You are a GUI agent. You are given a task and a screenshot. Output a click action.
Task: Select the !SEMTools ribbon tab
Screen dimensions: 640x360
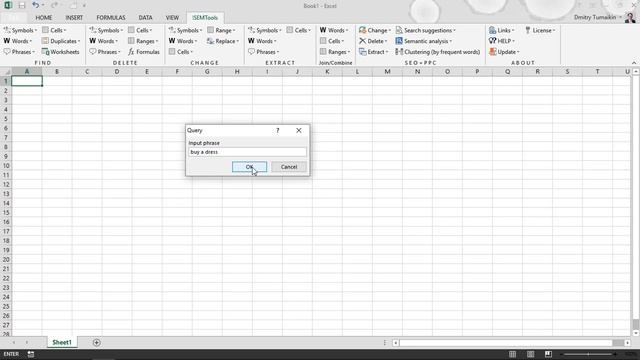pyautogui.click(x=205, y=18)
